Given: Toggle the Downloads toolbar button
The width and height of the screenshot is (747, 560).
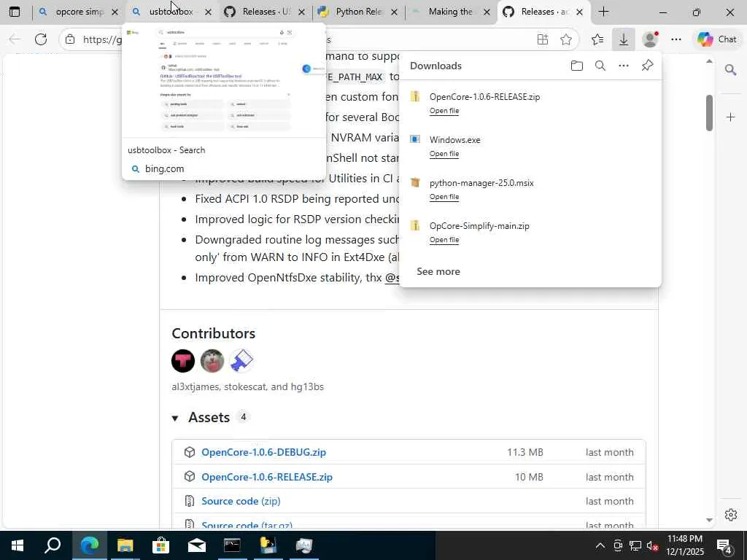Looking at the screenshot, I should tap(623, 39).
